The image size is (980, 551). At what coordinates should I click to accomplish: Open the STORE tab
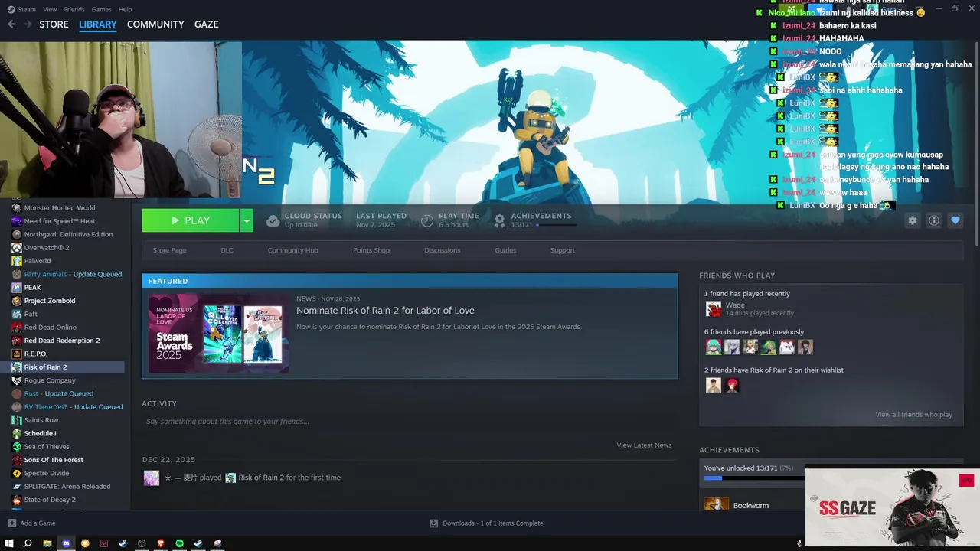pos(54,24)
